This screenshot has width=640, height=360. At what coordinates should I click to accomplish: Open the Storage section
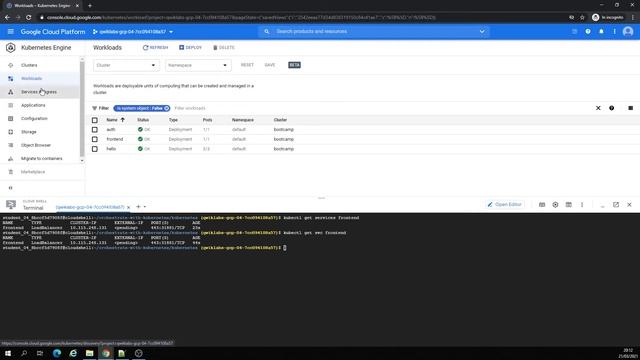29,132
